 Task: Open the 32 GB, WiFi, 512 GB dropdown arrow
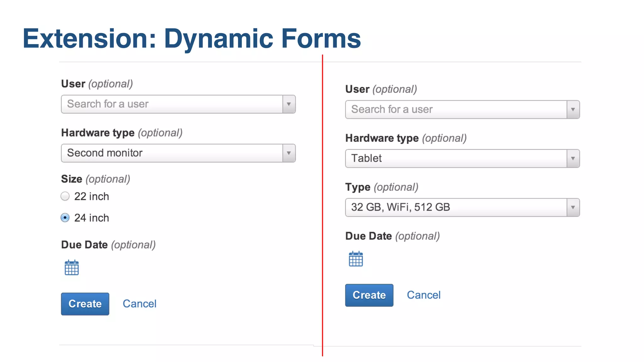[x=573, y=207]
